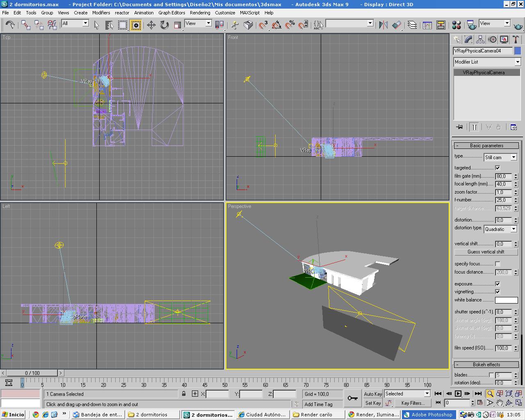Open Key Filters dialog

pos(413,403)
